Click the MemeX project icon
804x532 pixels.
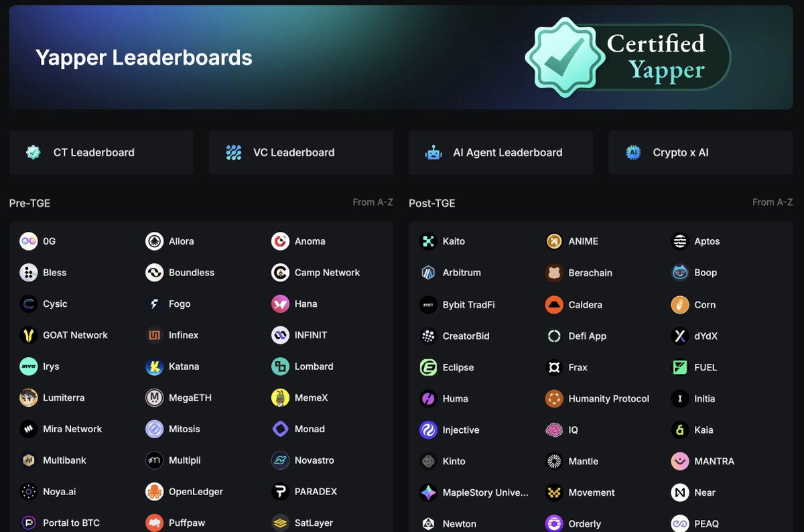(x=280, y=398)
